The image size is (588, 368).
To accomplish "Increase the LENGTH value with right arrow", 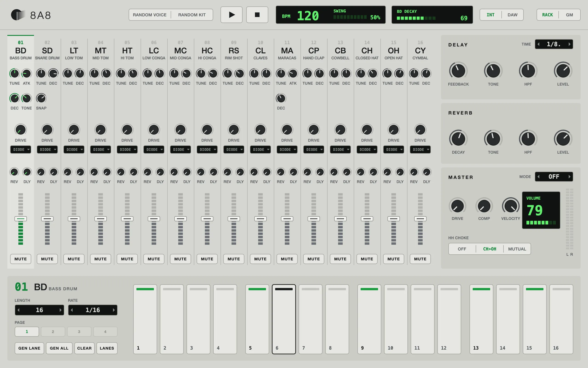I will [x=60, y=310].
